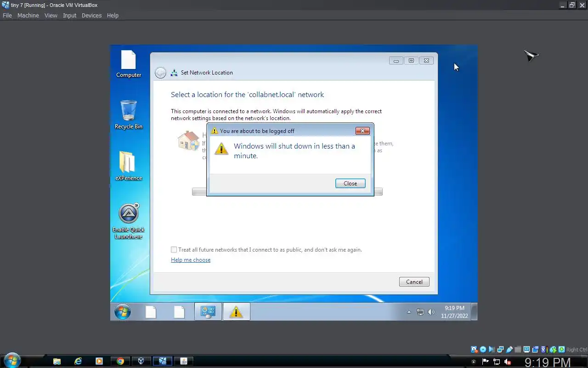Click the VirtualBox hard disk activity indicator
Viewport: 588px width, 368px height.
point(475,350)
